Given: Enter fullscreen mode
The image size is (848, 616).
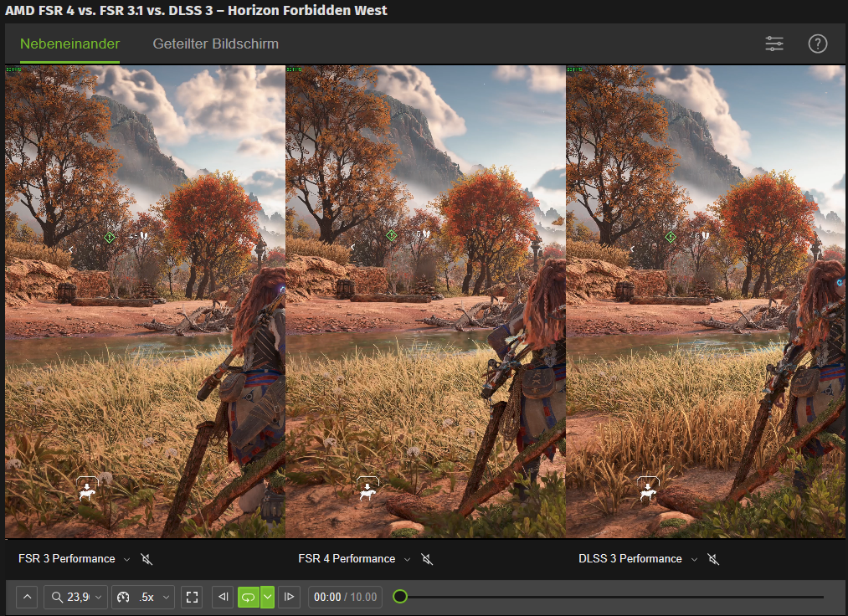Looking at the screenshot, I should click(192, 597).
